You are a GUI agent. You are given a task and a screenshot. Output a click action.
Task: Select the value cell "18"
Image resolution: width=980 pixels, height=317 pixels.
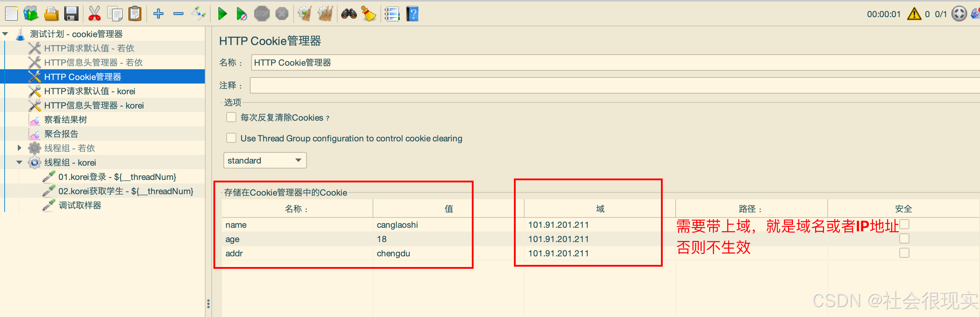[449, 239]
